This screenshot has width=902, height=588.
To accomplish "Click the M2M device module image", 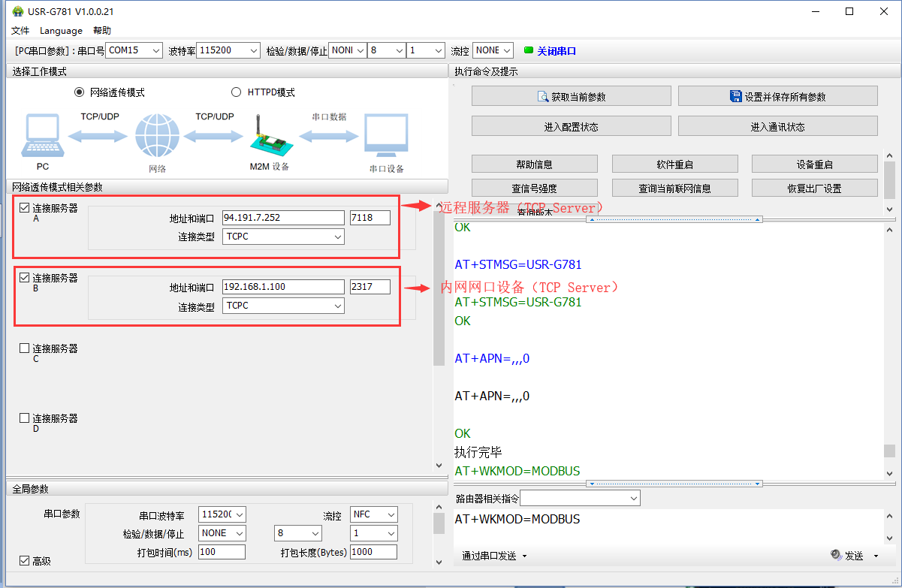I will pyautogui.click(x=269, y=137).
